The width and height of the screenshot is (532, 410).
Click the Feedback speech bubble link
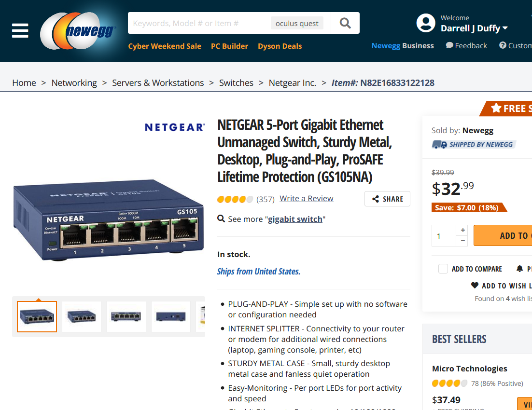pyautogui.click(x=466, y=46)
